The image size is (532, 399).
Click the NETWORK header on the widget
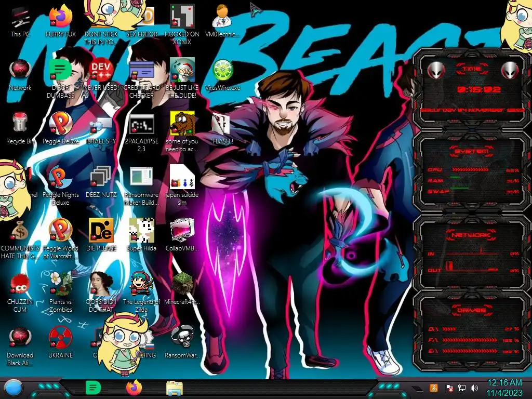pyautogui.click(x=472, y=235)
